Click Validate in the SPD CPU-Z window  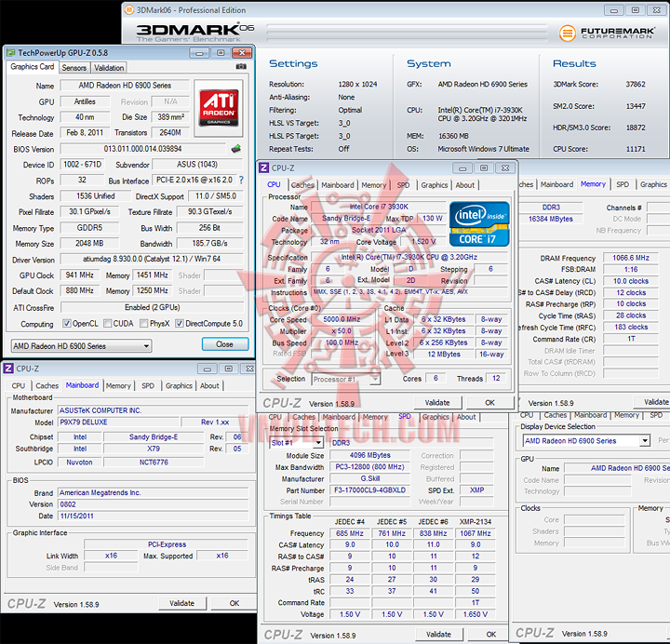click(439, 634)
